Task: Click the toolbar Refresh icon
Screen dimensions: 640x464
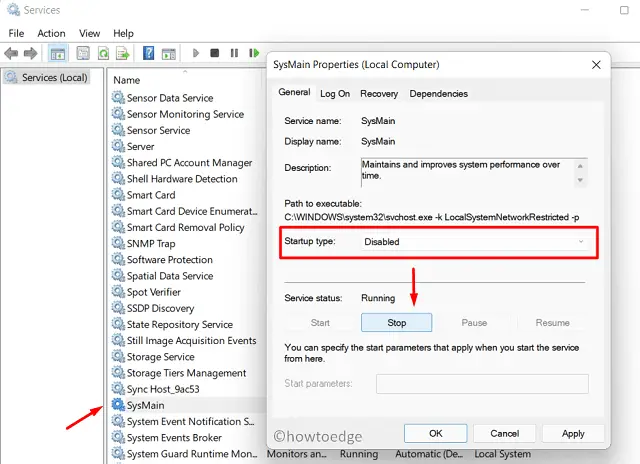Action: 103,53
